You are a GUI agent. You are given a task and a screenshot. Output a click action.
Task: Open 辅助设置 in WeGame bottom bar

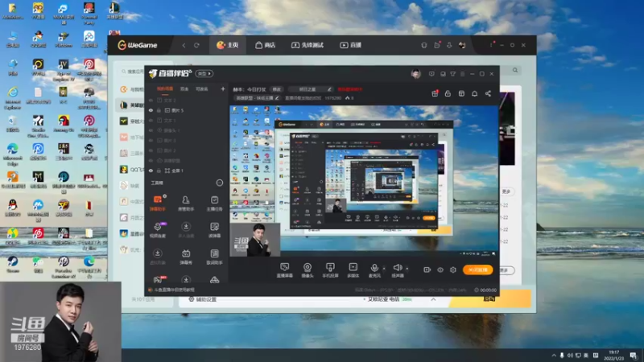(x=202, y=299)
